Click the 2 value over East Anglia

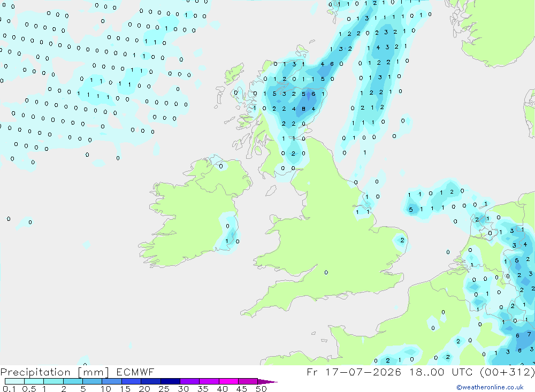[402, 240]
